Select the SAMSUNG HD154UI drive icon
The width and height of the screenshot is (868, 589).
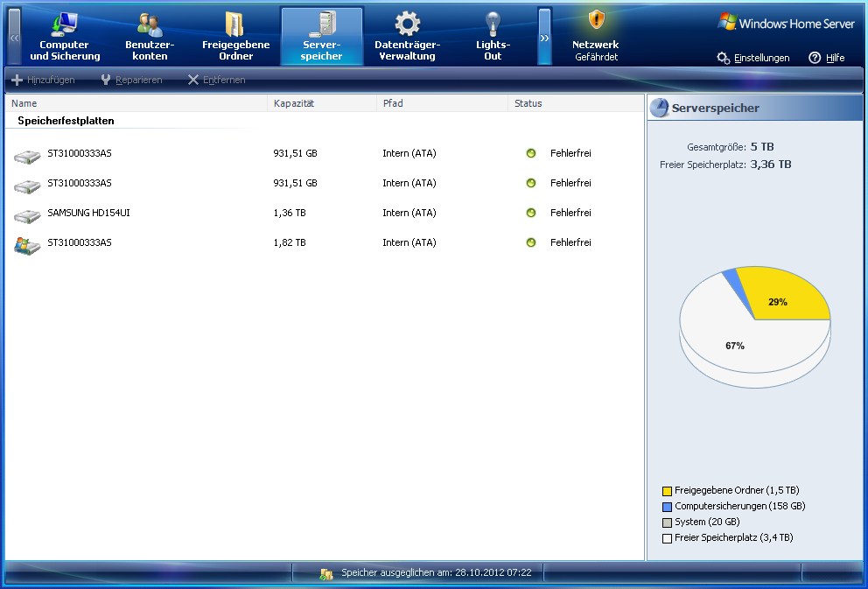(27, 214)
